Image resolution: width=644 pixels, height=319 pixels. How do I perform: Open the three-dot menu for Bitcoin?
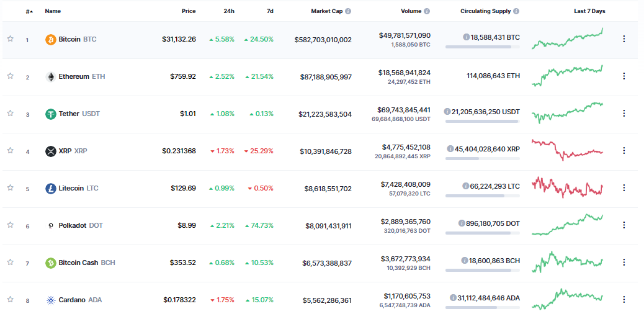[624, 39]
